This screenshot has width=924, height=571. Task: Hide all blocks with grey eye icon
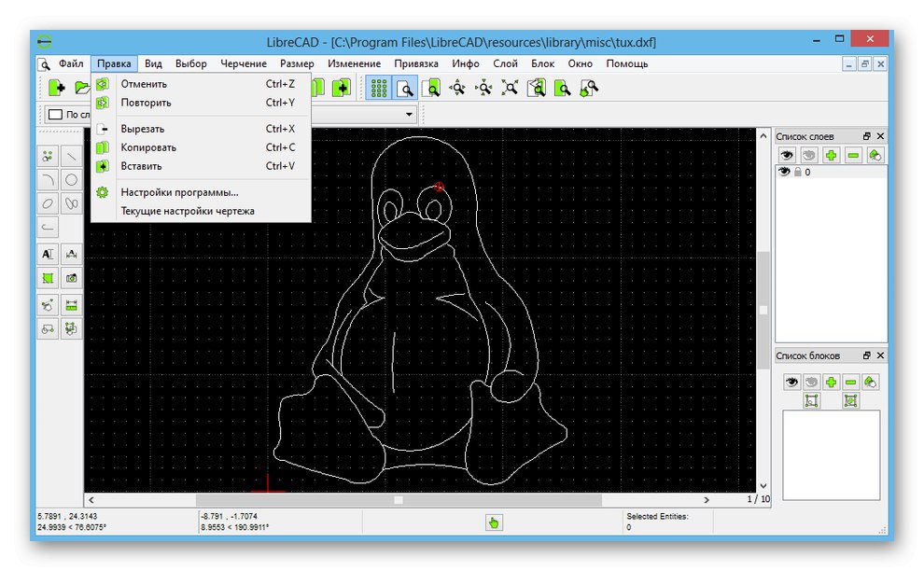811,382
